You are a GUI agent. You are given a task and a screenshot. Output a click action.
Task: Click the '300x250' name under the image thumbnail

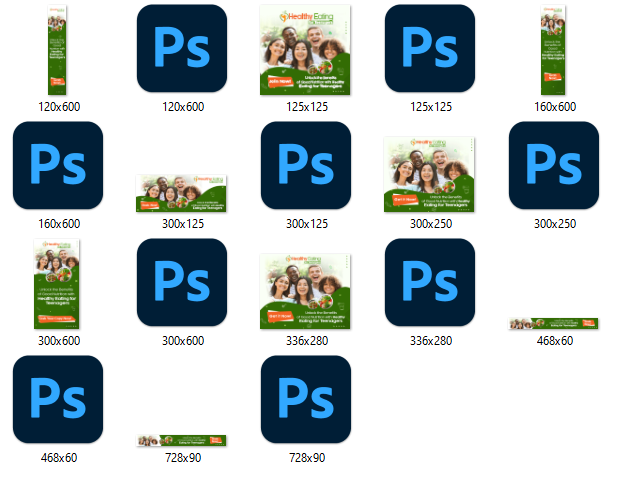coord(431,224)
